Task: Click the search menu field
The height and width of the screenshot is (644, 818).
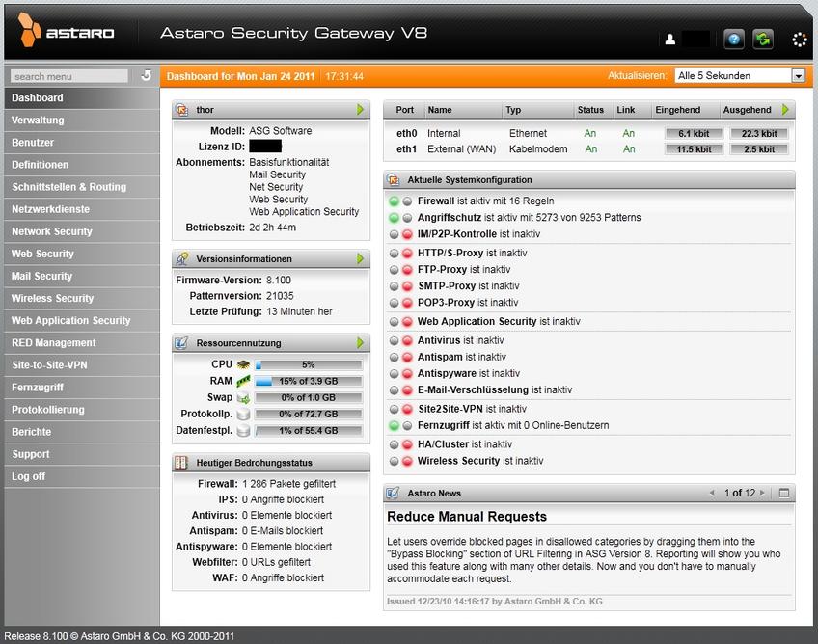Action: pyautogui.click(x=68, y=76)
